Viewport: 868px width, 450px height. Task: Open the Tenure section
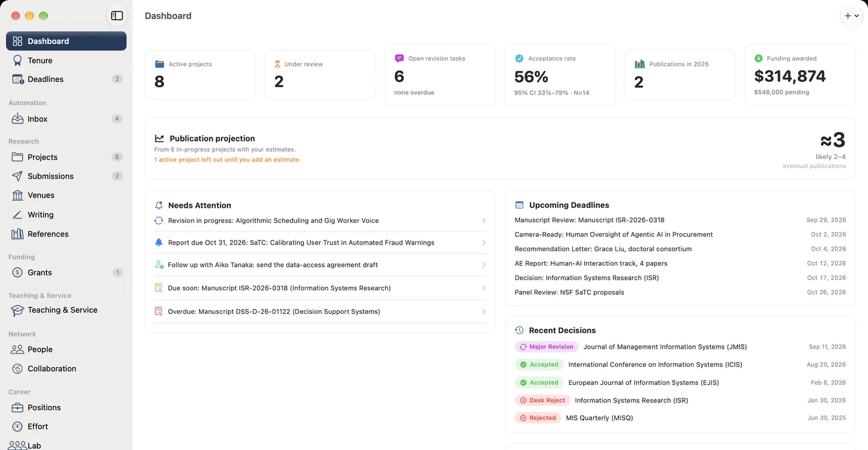pos(66,60)
